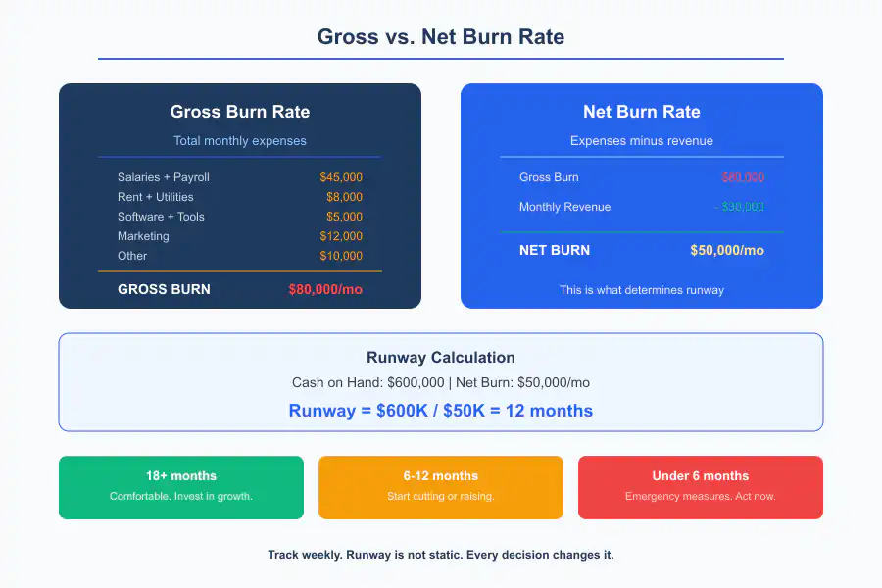This screenshot has height=588, width=882.
Task: Click the Cash on Hand $600,000 text
Action: (363, 382)
